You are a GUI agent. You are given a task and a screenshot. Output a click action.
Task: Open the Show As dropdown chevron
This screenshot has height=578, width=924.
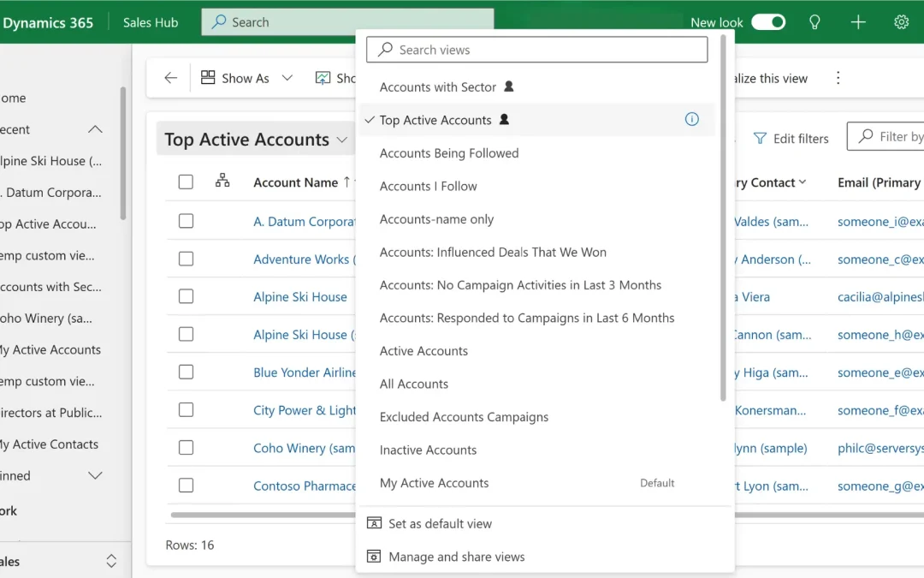pos(287,78)
